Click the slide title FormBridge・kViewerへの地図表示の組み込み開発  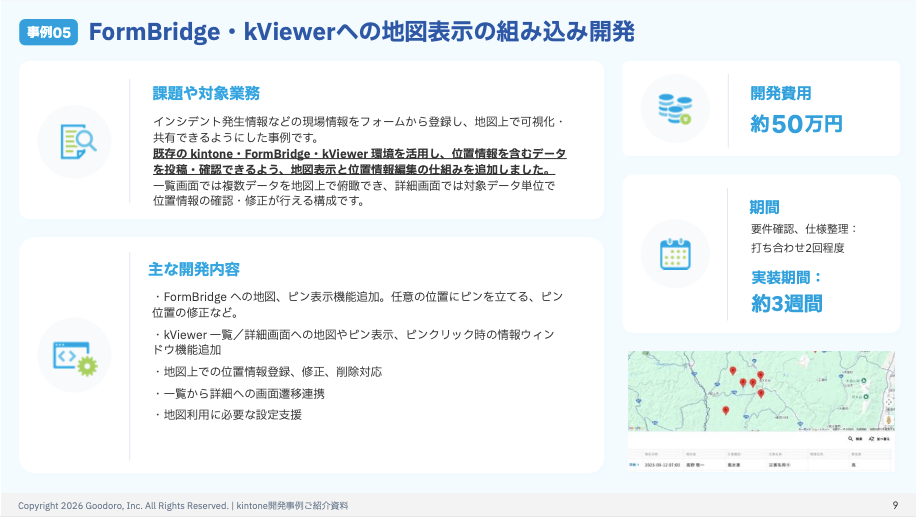[362, 32]
